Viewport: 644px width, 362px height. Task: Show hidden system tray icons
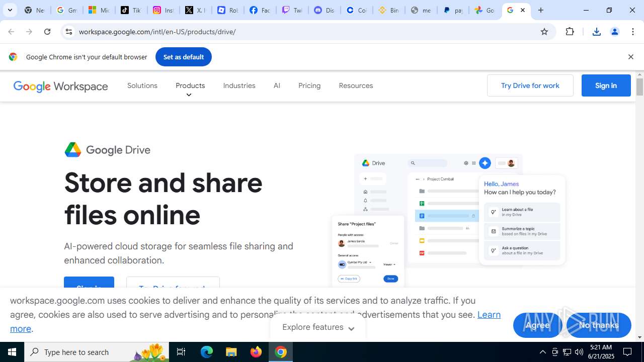[x=542, y=352]
